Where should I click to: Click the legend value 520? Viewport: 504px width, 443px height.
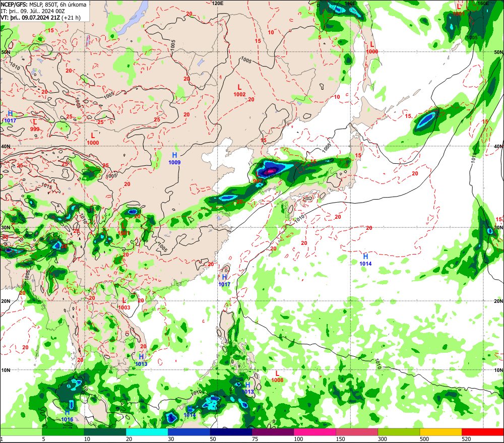pyautogui.click(x=466, y=439)
